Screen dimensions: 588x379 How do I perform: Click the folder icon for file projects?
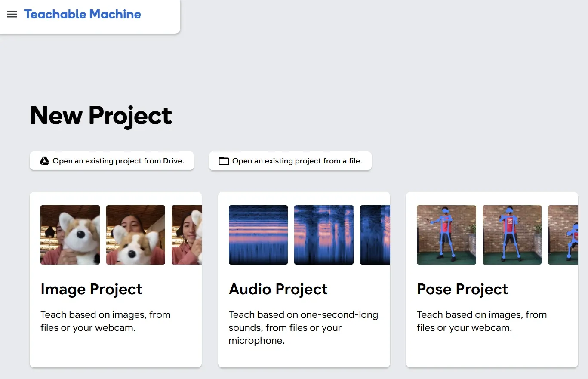point(224,161)
